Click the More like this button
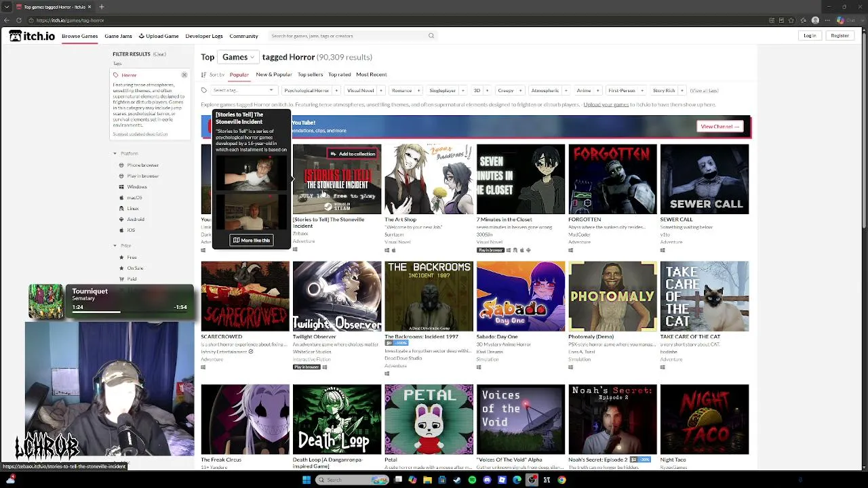This screenshot has height=488, width=868. pyautogui.click(x=252, y=241)
